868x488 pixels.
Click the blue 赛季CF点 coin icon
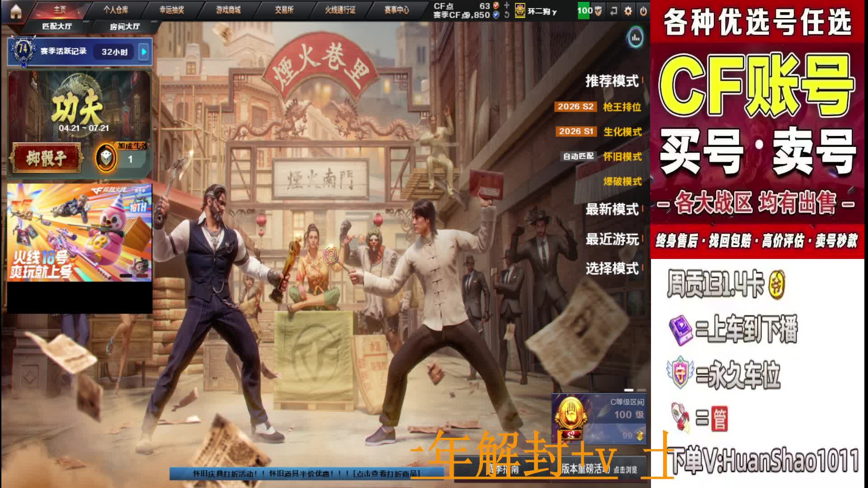click(496, 15)
